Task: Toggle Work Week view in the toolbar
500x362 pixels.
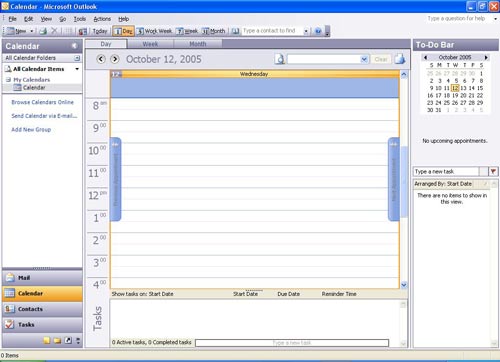Action: point(154,31)
